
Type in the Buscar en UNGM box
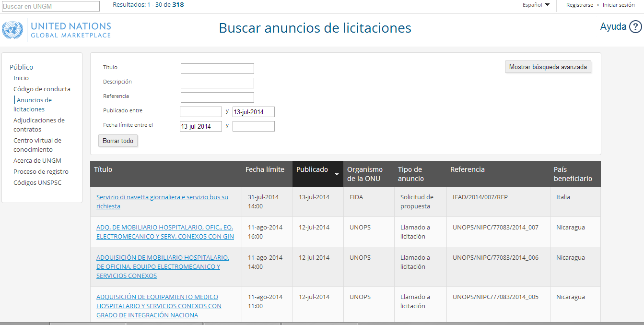point(51,6)
